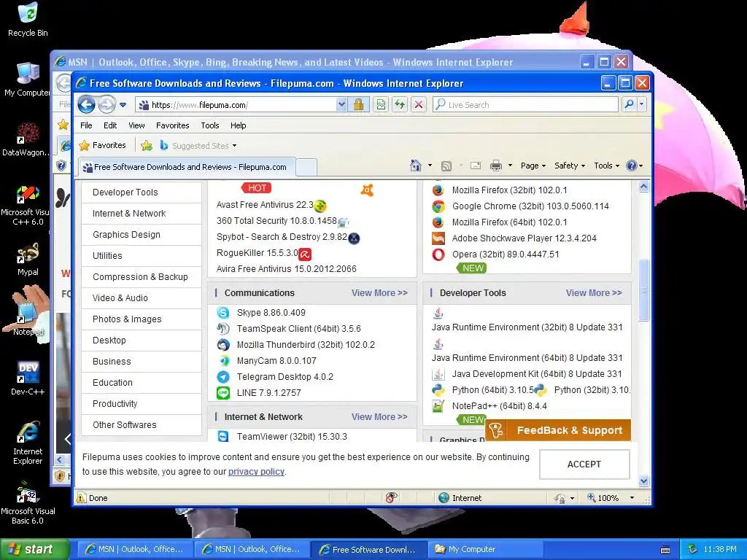Click in the address bar URL field

click(x=243, y=105)
